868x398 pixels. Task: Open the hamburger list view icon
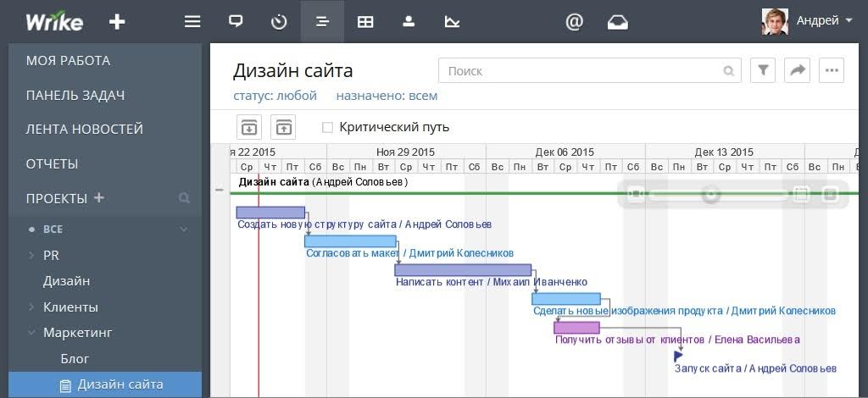click(x=192, y=21)
